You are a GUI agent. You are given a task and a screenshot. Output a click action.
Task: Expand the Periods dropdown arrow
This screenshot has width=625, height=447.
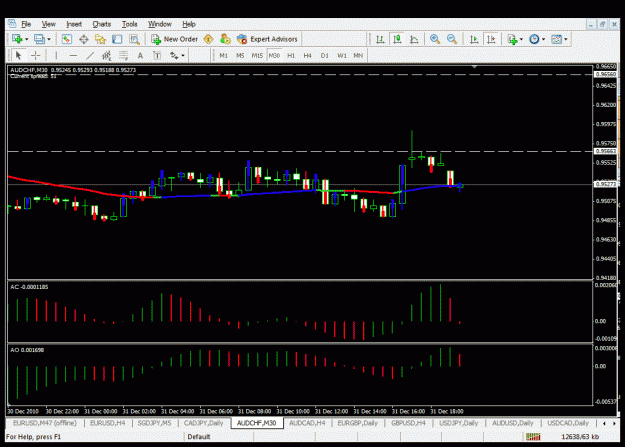point(543,39)
